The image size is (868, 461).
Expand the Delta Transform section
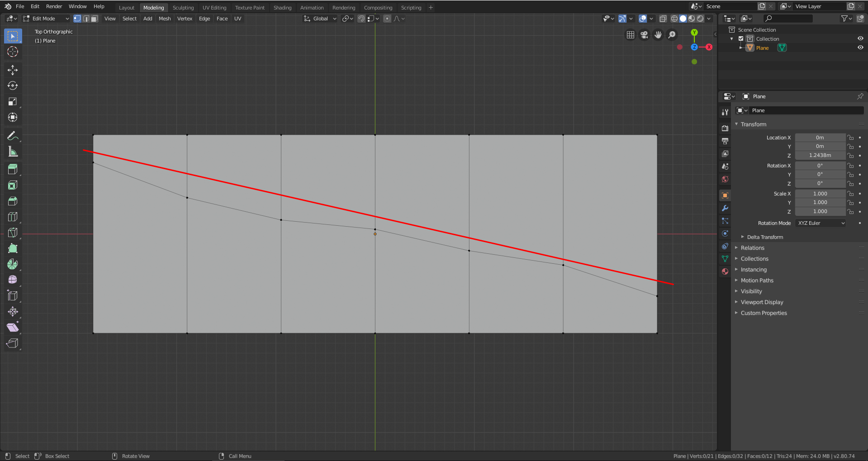[765, 237]
